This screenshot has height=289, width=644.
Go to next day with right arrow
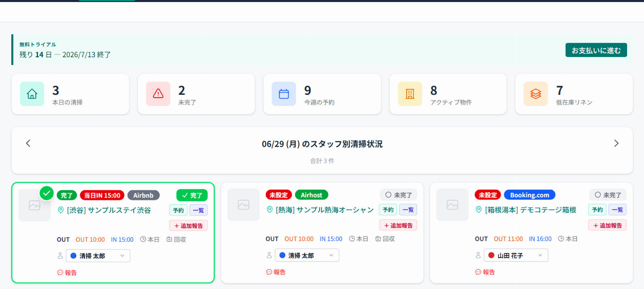coord(616,143)
